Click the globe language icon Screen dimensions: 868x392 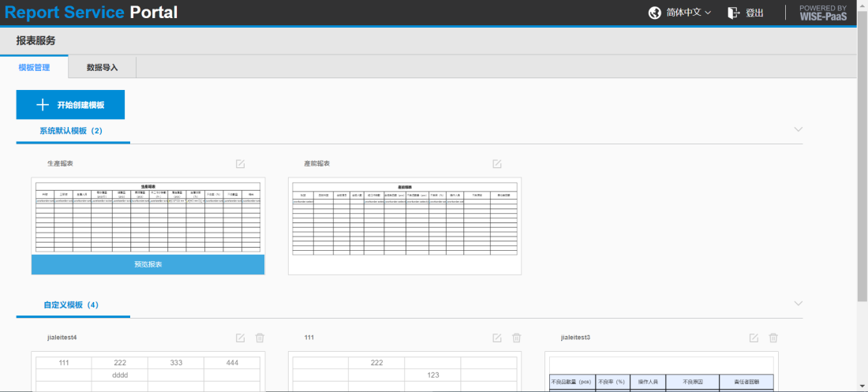[x=654, y=13]
